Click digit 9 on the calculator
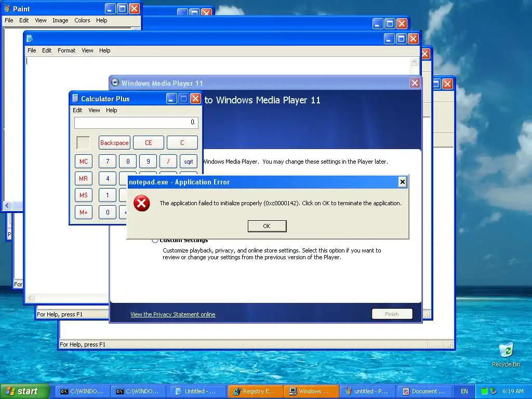 [x=148, y=162]
